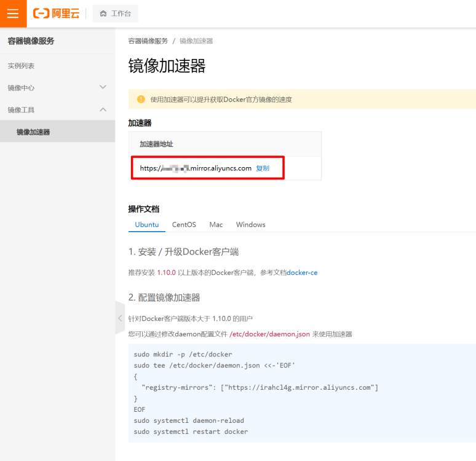Collapse the sidebar using the arrow handle
Screen dimensions: 476x461
[x=120, y=318]
